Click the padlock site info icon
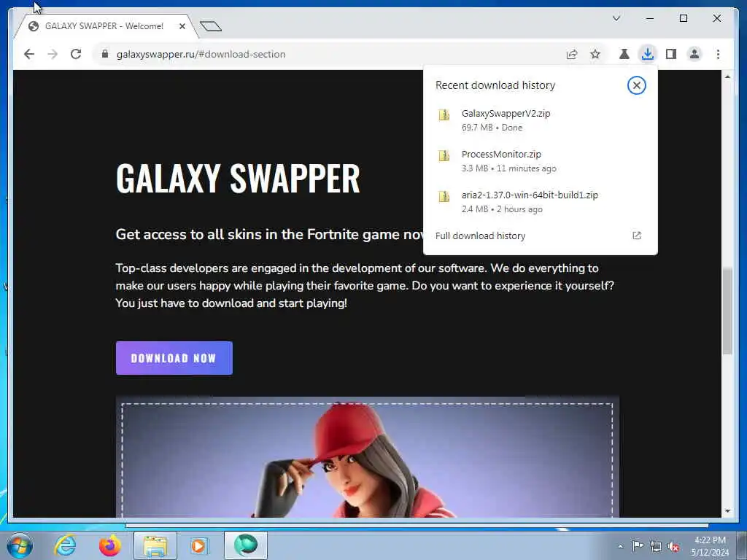 (105, 54)
